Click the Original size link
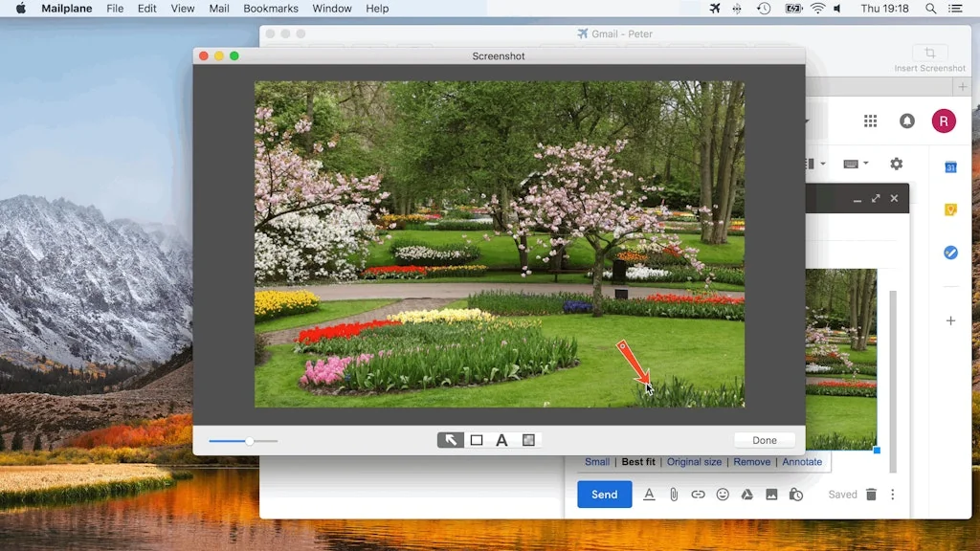980x551 pixels. click(694, 462)
